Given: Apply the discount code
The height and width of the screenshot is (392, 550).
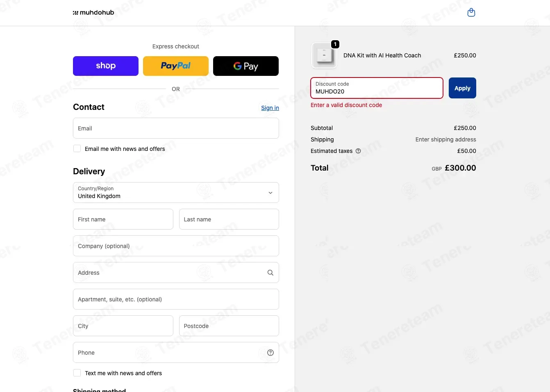Looking at the screenshot, I should click(x=462, y=88).
